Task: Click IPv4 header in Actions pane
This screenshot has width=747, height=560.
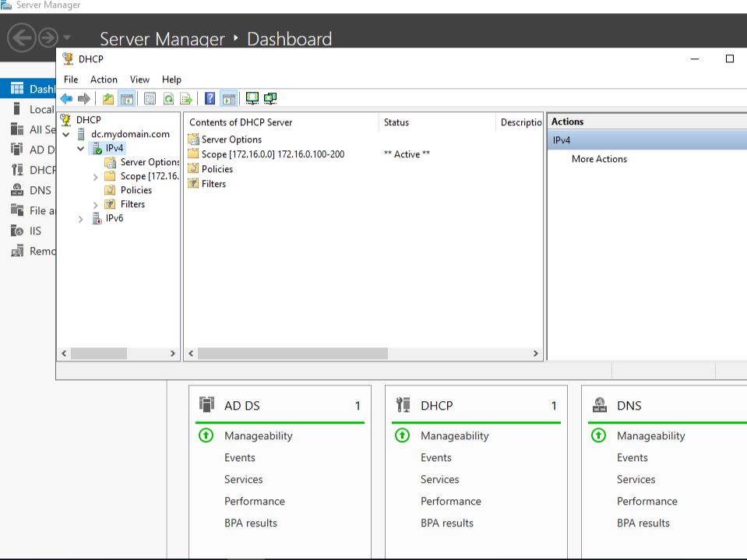Action: 647,140
